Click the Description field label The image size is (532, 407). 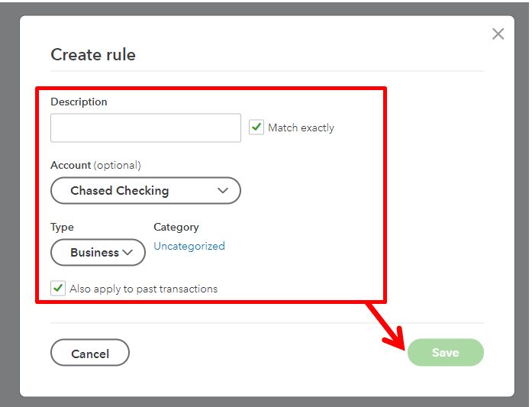tap(79, 102)
